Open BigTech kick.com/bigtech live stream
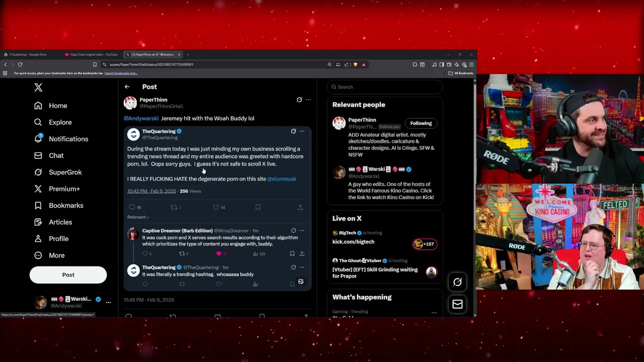Screen dimensions: 644x362 353,242
